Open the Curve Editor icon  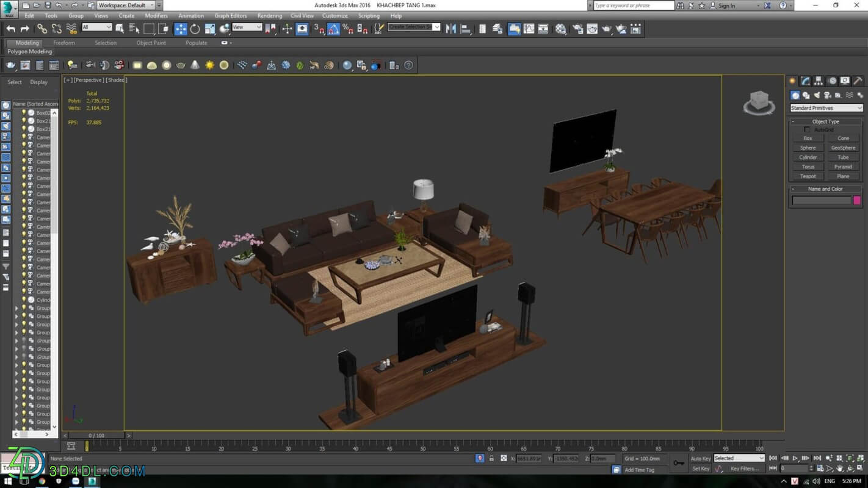click(x=529, y=29)
